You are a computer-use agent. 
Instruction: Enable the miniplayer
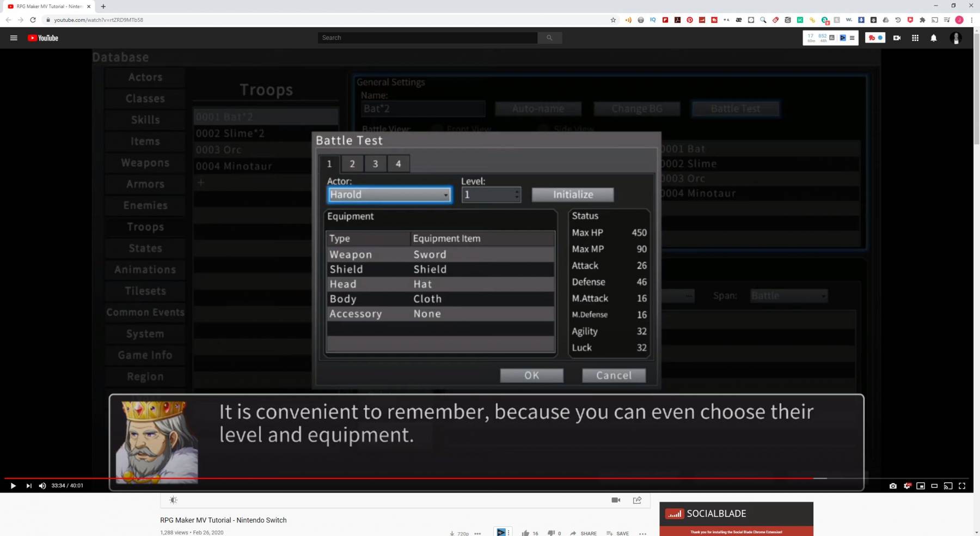tap(921, 486)
